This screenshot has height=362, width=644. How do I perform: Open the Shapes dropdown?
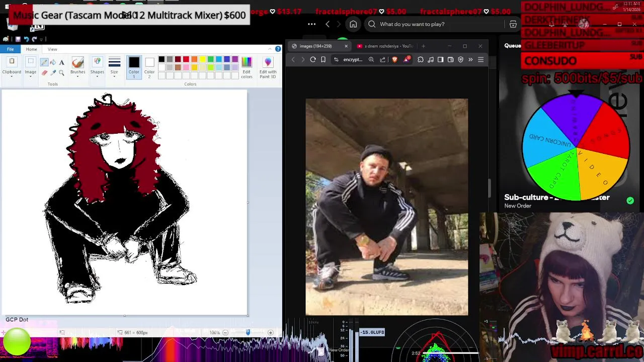click(97, 67)
